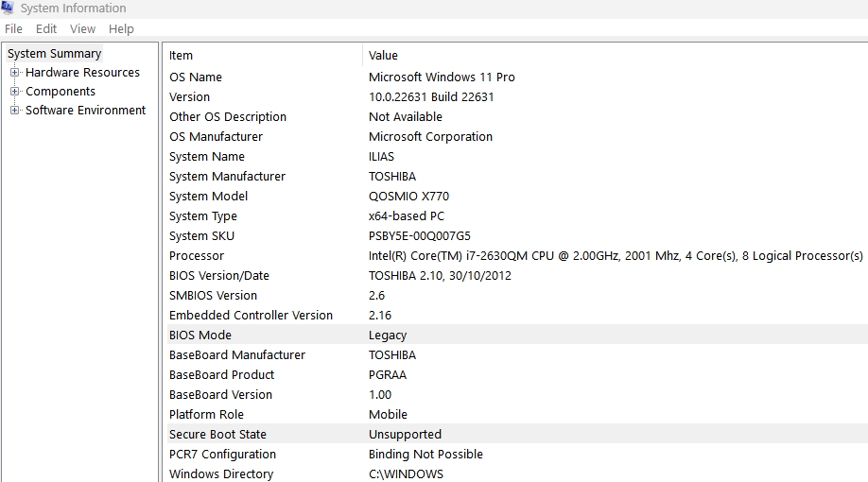Image resolution: width=868 pixels, height=482 pixels.
Task: Select the OS Name row label
Action: pos(196,77)
